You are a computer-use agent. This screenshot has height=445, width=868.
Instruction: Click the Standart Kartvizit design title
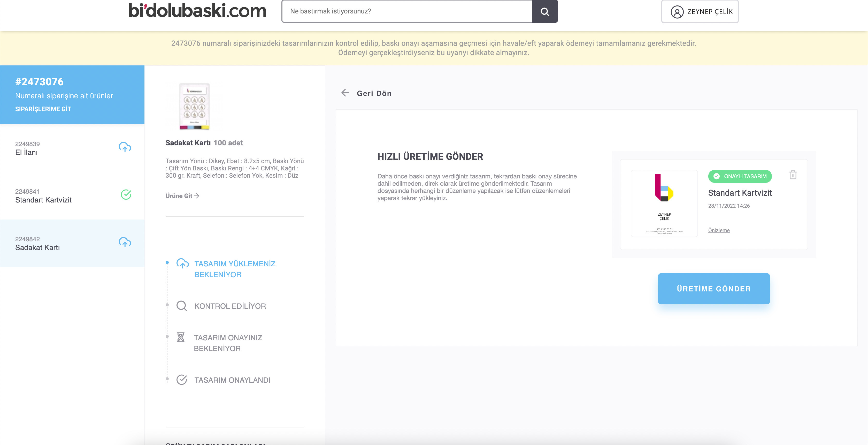coord(740,193)
